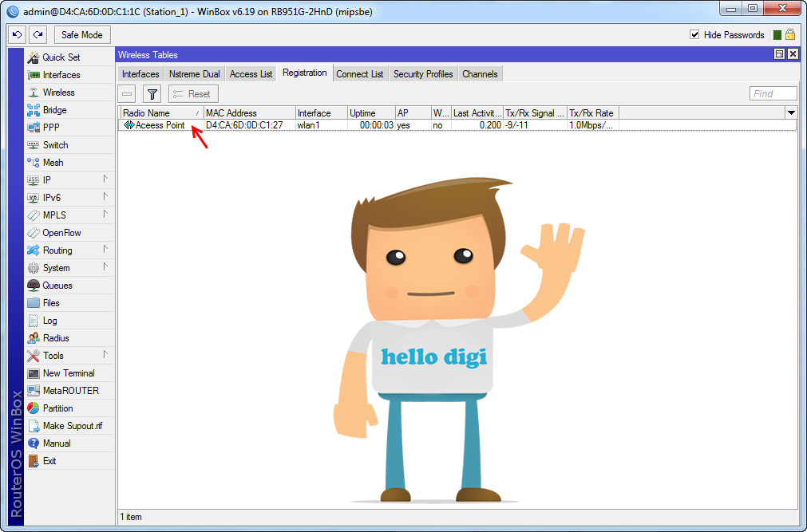Click the remove (minus) button
The height and width of the screenshot is (532, 807).
127,94
